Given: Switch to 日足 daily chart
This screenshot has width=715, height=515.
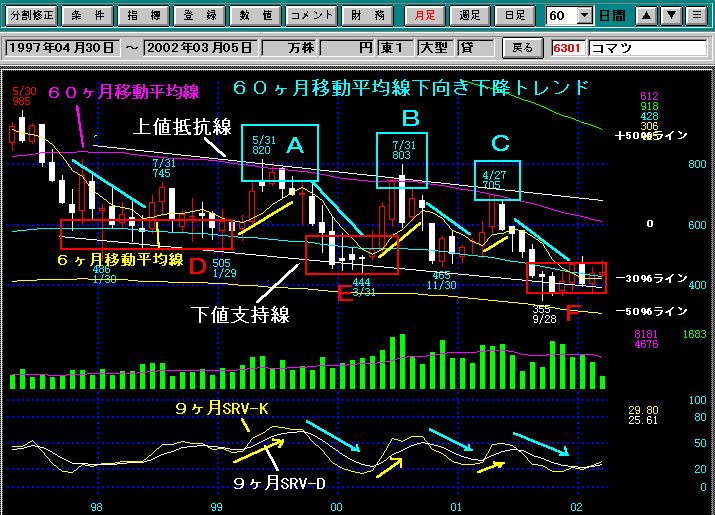Looking at the screenshot, I should click(514, 16).
